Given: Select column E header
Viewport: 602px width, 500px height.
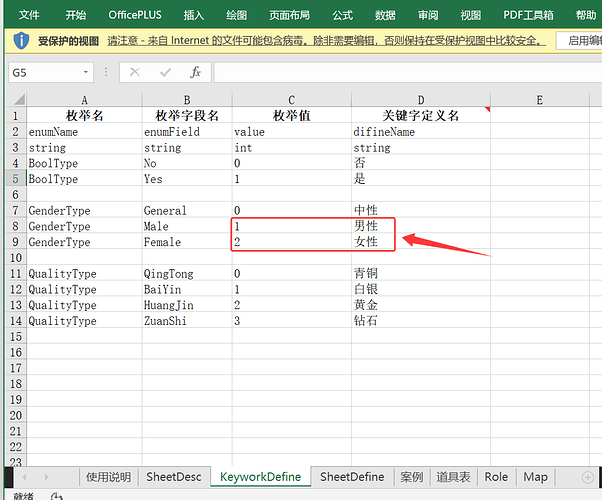Looking at the screenshot, I should 540,100.
